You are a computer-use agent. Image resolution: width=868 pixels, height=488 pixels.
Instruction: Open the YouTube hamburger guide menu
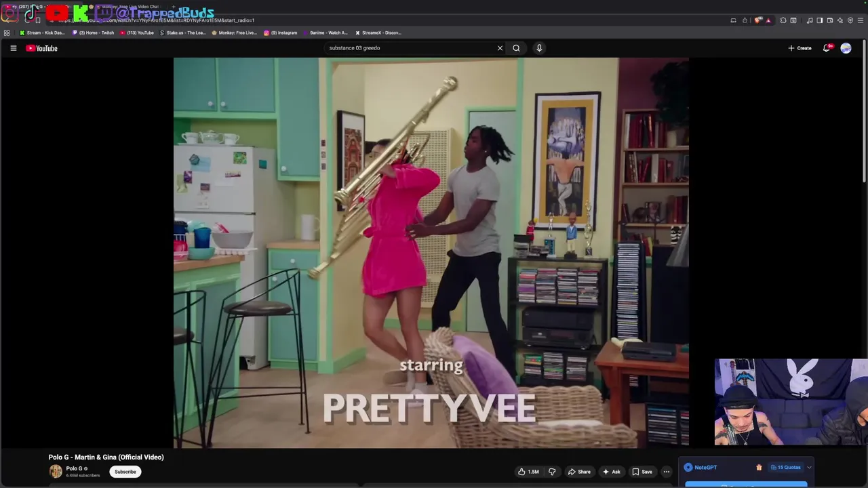(x=13, y=48)
